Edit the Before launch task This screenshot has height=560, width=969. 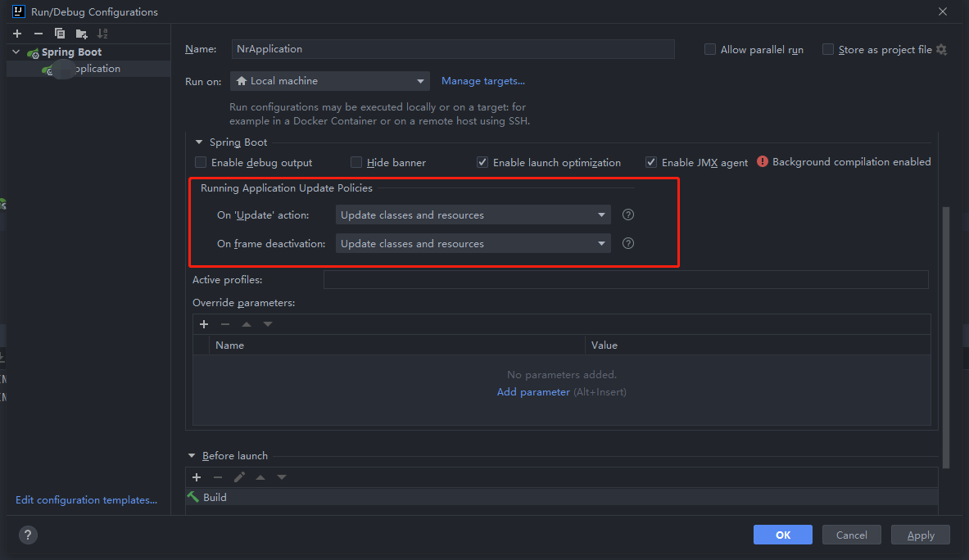click(x=239, y=477)
